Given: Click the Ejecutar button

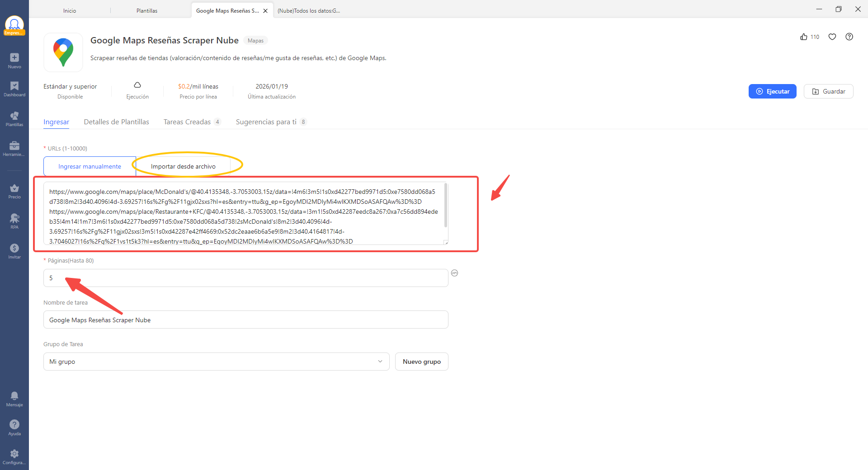Looking at the screenshot, I should coord(773,91).
